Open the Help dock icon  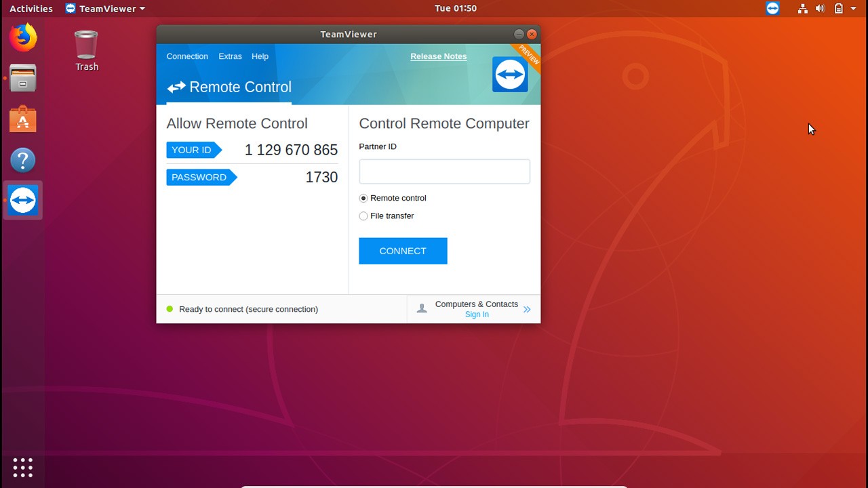pyautogui.click(x=23, y=160)
